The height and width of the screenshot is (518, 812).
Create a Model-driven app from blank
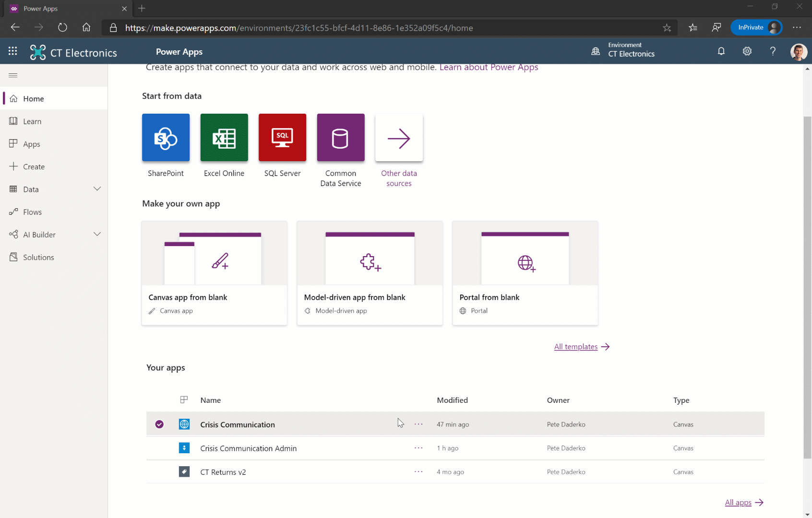coord(370,273)
